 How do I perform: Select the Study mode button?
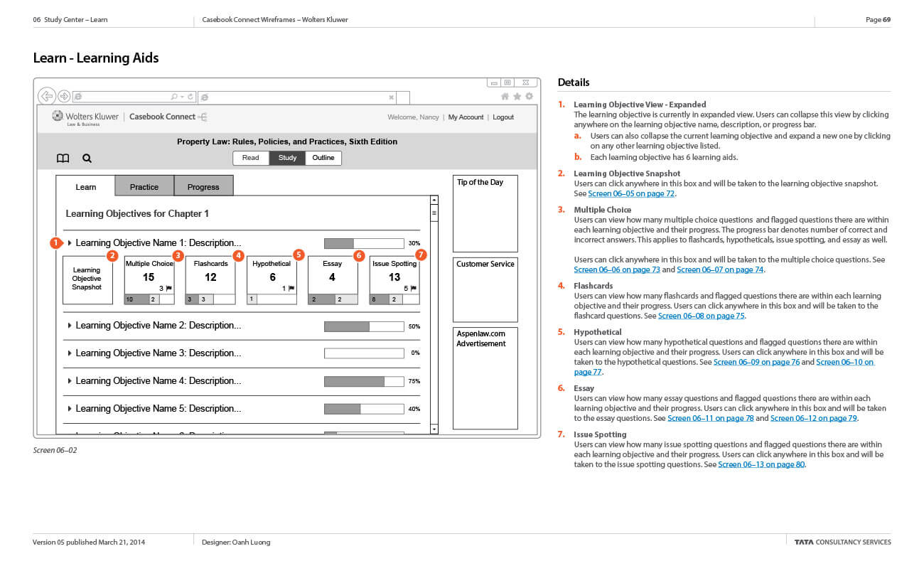click(x=287, y=158)
